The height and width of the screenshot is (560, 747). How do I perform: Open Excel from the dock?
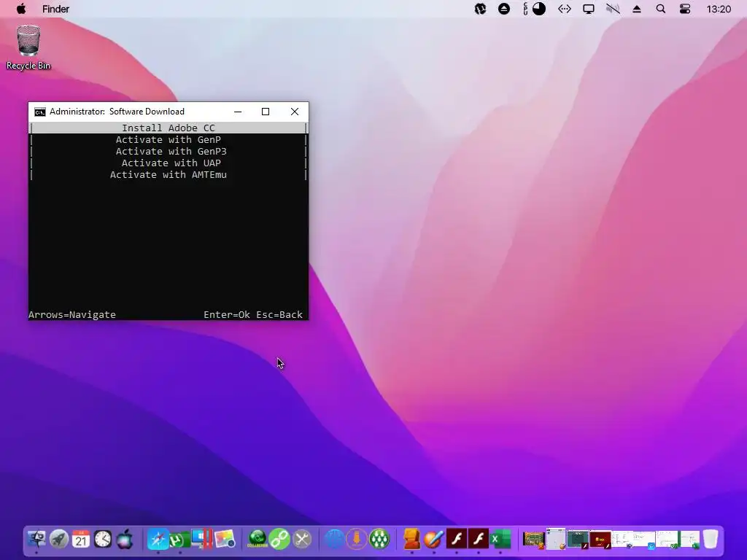coord(500,539)
